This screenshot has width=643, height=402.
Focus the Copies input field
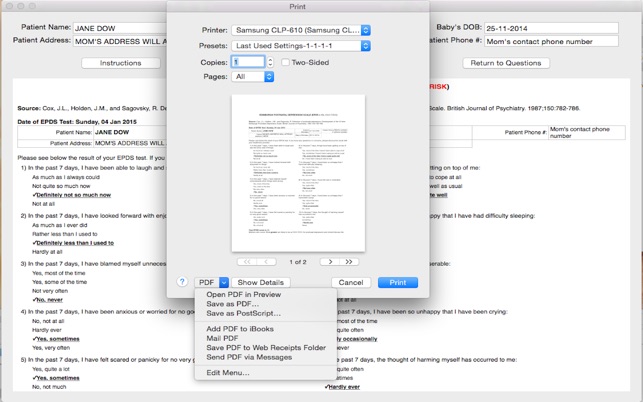pyautogui.click(x=248, y=62)
